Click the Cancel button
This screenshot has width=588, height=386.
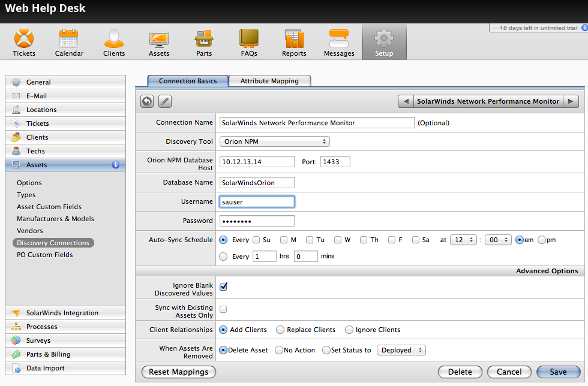[509, 372]
